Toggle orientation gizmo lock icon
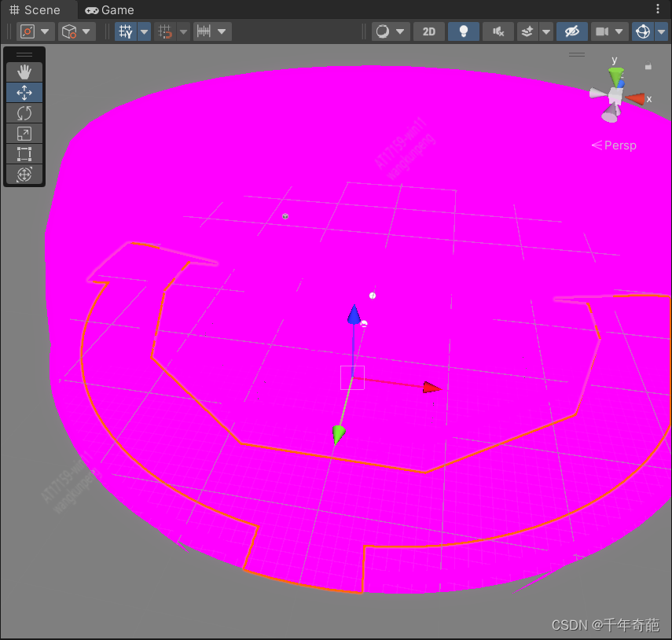The image size is (672, 640). point(648,66)
